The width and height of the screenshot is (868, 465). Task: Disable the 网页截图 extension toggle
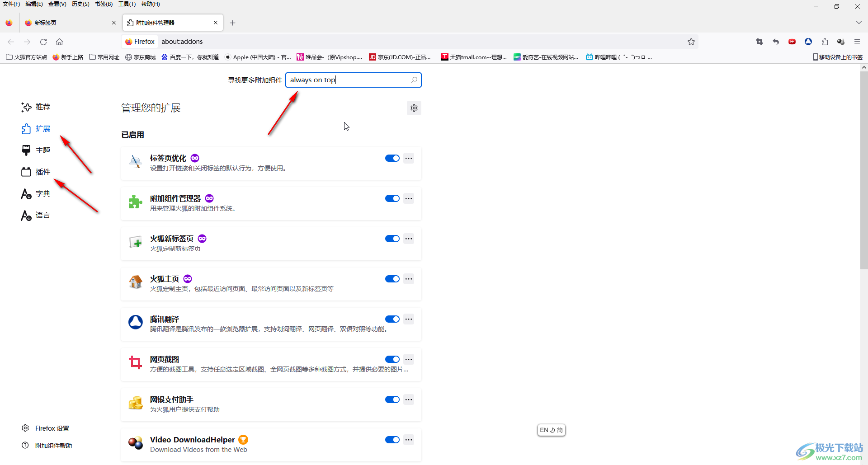[x=392, y=359]
